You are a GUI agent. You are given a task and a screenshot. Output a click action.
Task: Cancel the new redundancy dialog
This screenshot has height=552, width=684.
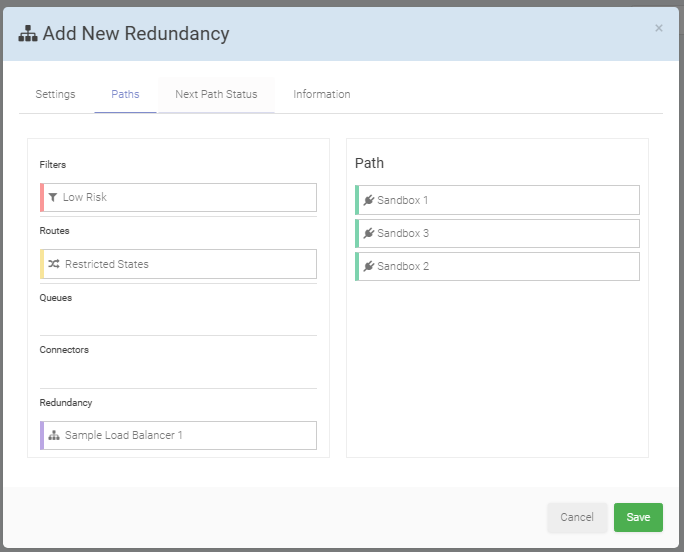pyautogui.click(x=577, y=517)
